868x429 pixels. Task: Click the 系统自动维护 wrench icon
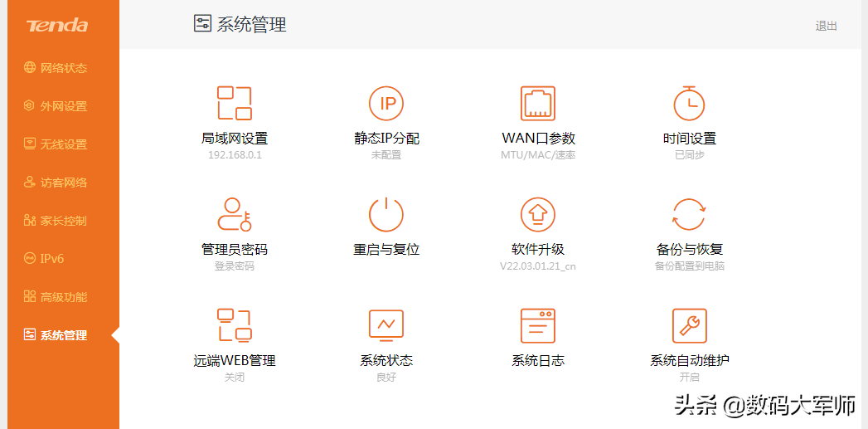point(689,326)
